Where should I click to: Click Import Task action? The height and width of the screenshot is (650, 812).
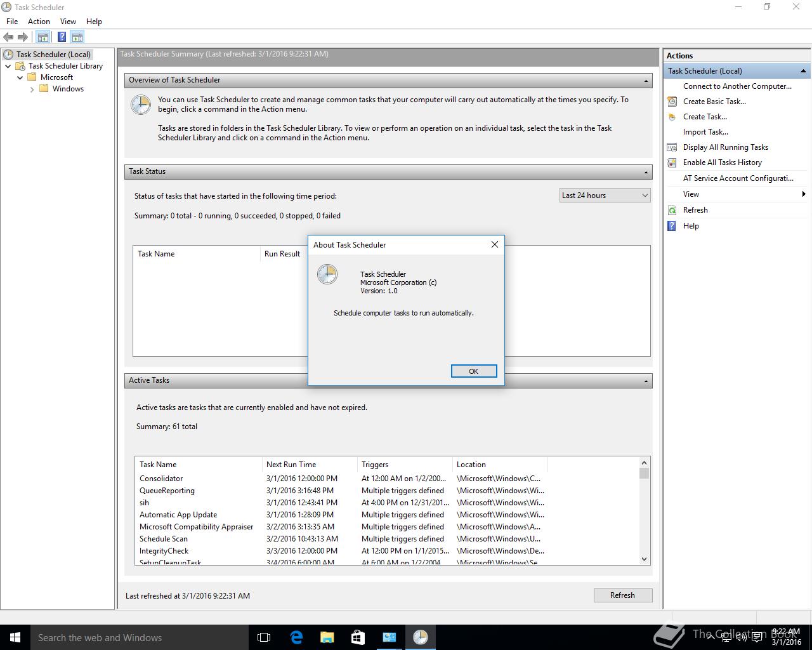(x=705, y=132)
